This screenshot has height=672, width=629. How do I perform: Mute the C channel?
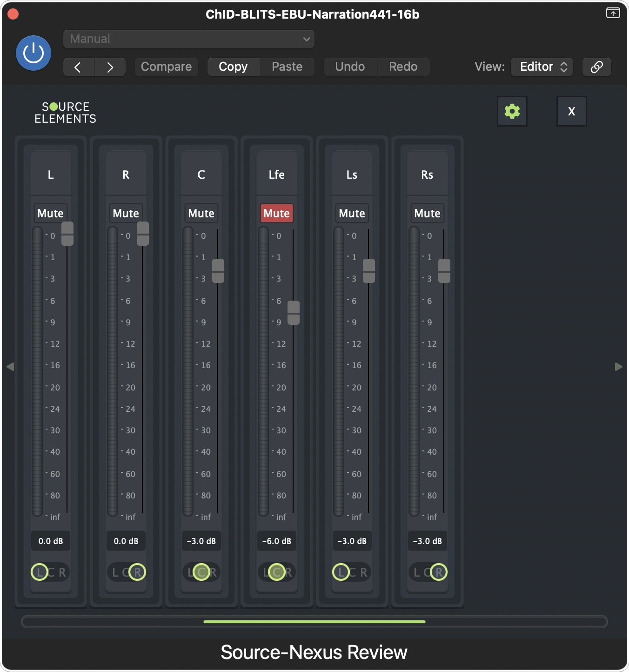pos(201,213)
